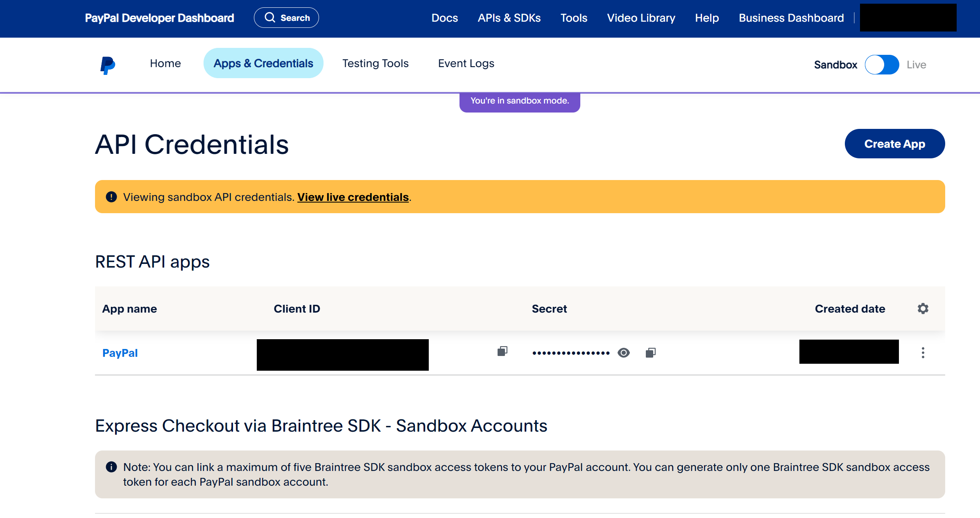Open table settings via the gear icon
Screen dimensions: 980x518
point(923,309)
